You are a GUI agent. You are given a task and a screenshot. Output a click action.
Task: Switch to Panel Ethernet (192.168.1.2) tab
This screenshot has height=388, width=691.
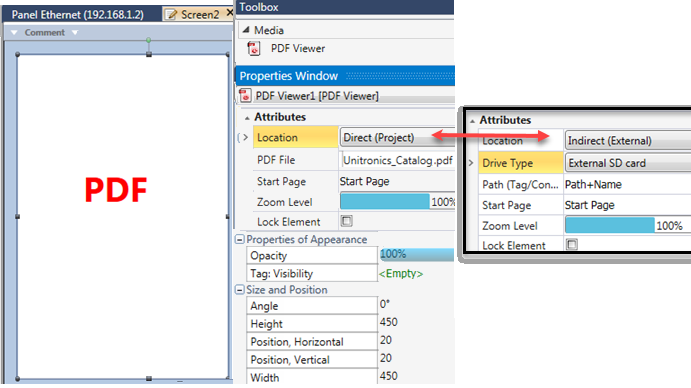coord(78,15)
